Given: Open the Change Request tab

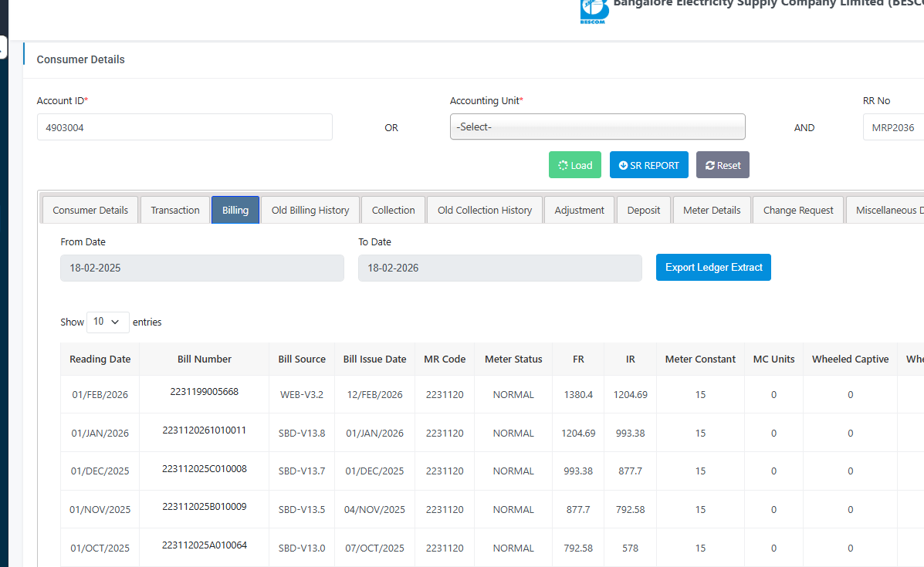Looking at the screenshot, I should click(798, 210).
